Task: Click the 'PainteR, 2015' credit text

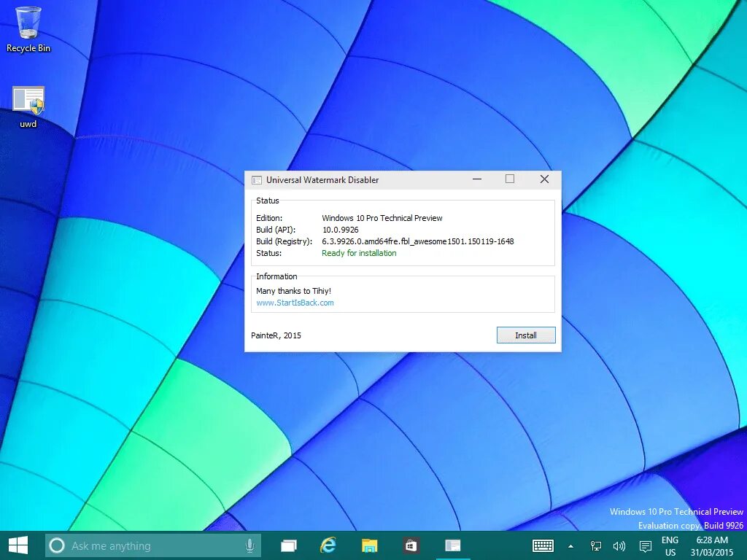Action: click(276, 335)
